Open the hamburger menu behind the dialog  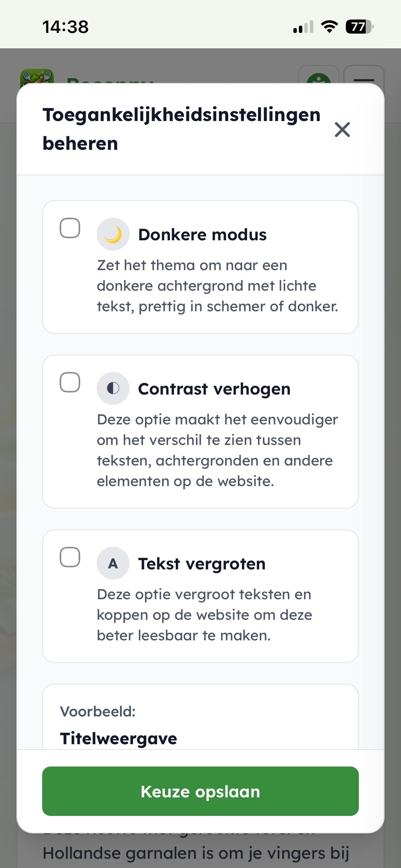363,80
